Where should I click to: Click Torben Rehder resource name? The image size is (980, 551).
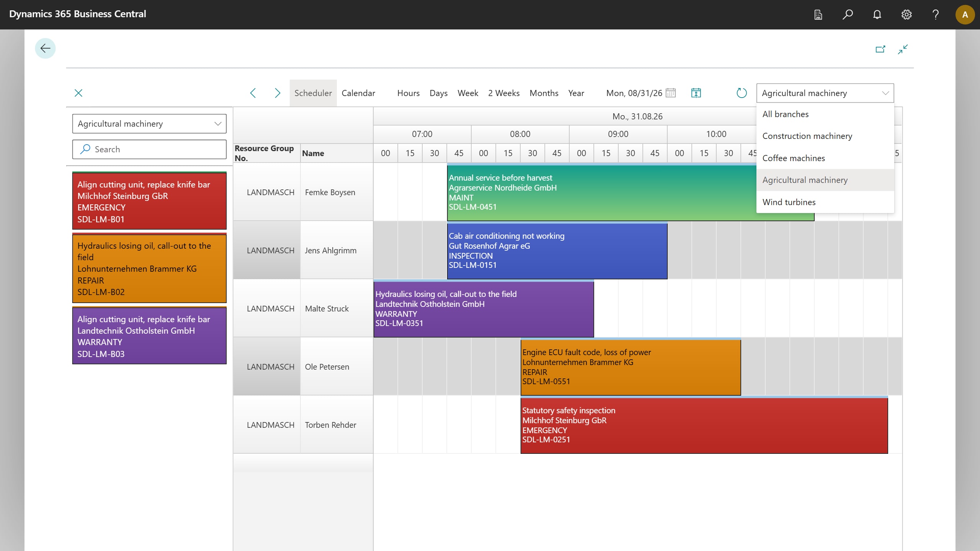[x=331, y=425]
